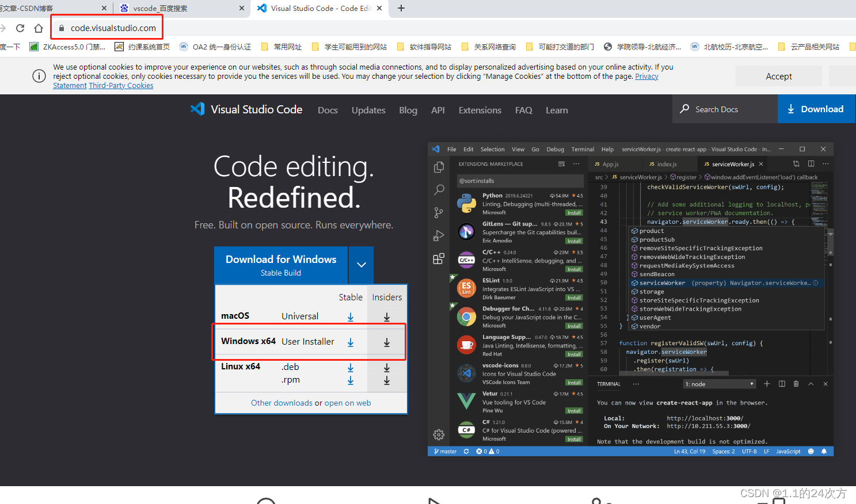Click Download for Windows Stable Build button
The height and width of the screenshot is (504, 856).
coord(281,265)
